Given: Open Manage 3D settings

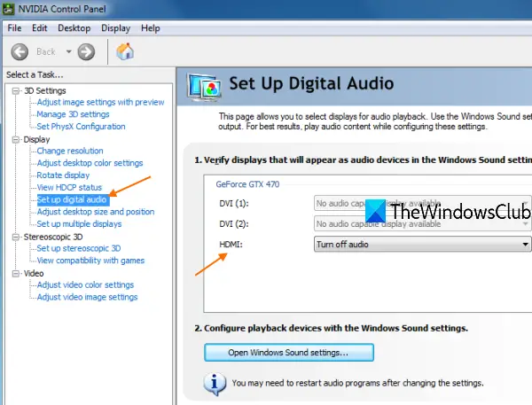Looking at the screenshot, I should coord(73,114).
